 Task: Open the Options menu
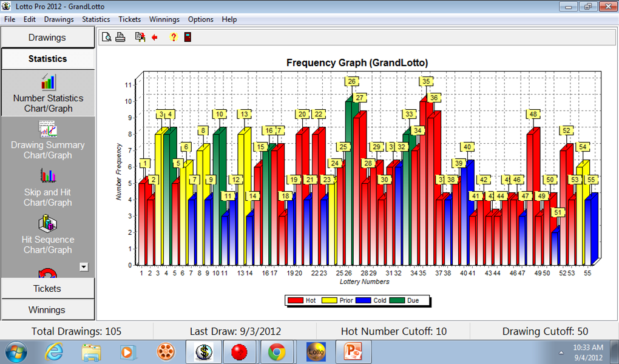[x=200, y=19]
